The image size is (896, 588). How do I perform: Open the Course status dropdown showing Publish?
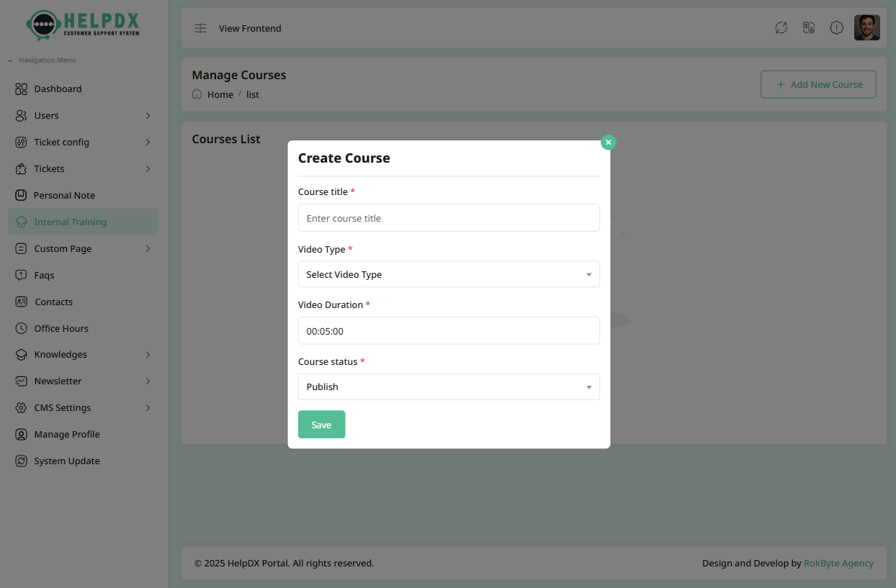point(449,386)
